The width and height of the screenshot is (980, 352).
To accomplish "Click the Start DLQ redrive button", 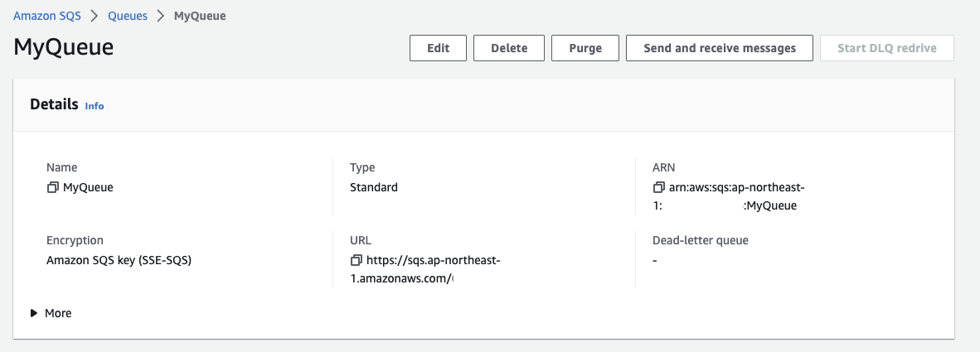I will [x=886, y=48].
